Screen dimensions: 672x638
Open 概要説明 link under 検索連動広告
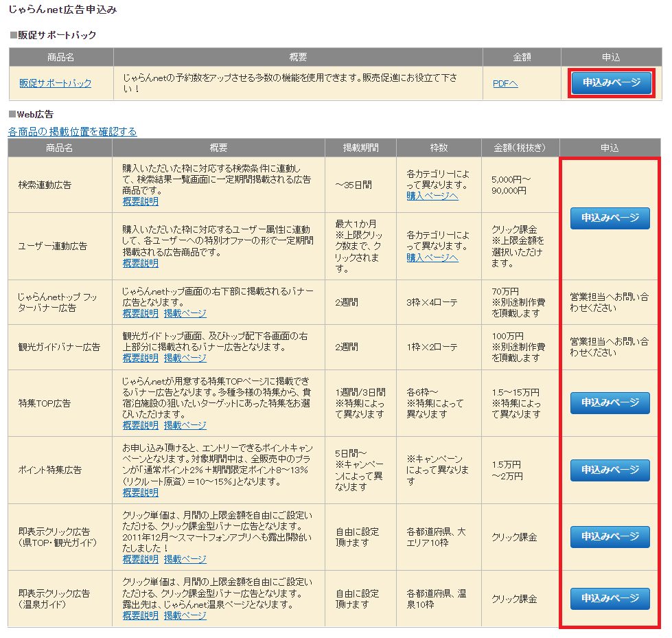pyautogui.click(x=140, y=201)
